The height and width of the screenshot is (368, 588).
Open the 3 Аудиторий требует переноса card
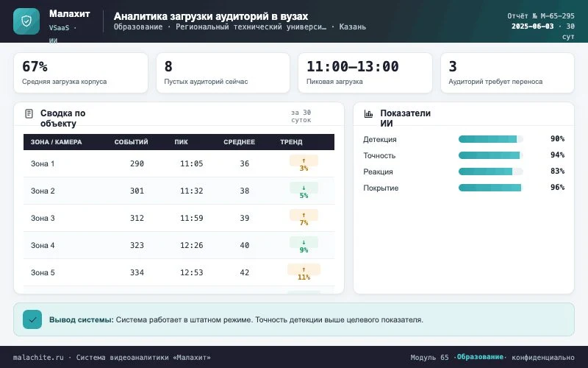pos(507,73)
